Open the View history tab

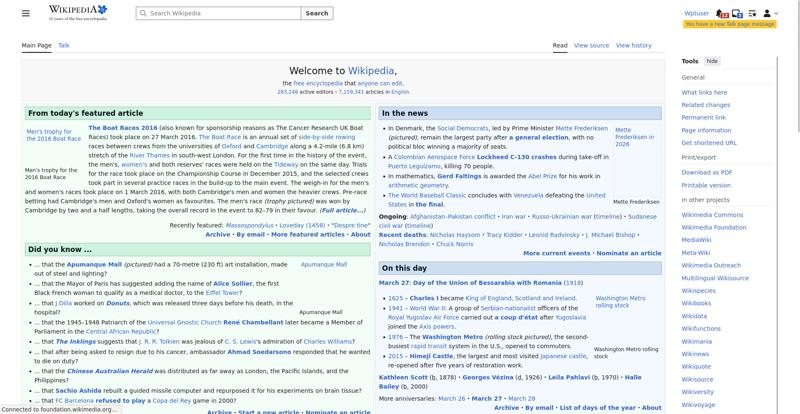(633, 46)
